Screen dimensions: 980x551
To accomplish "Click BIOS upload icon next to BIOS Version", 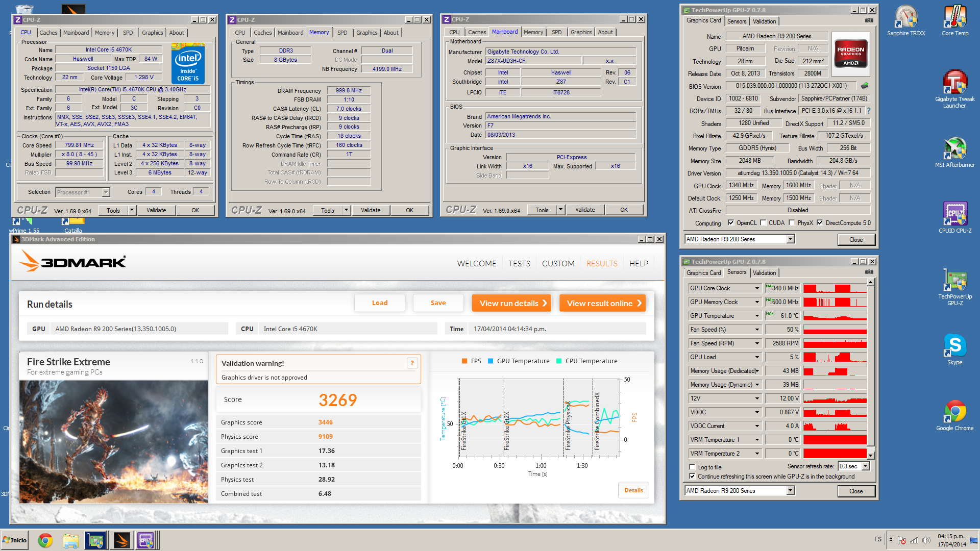I will (x=865, y=86).
